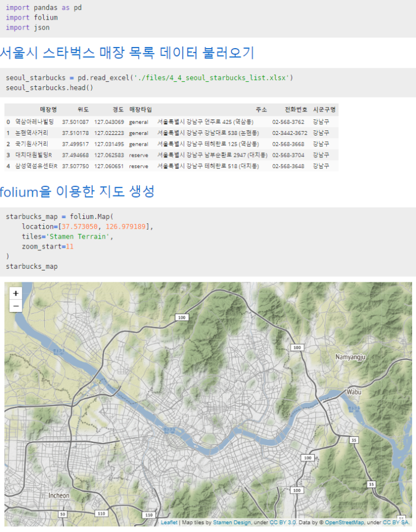Click latitude value 37.510178
Image resolution: width=416 pixels, height=532 pixels.
[x=76, y=133]
